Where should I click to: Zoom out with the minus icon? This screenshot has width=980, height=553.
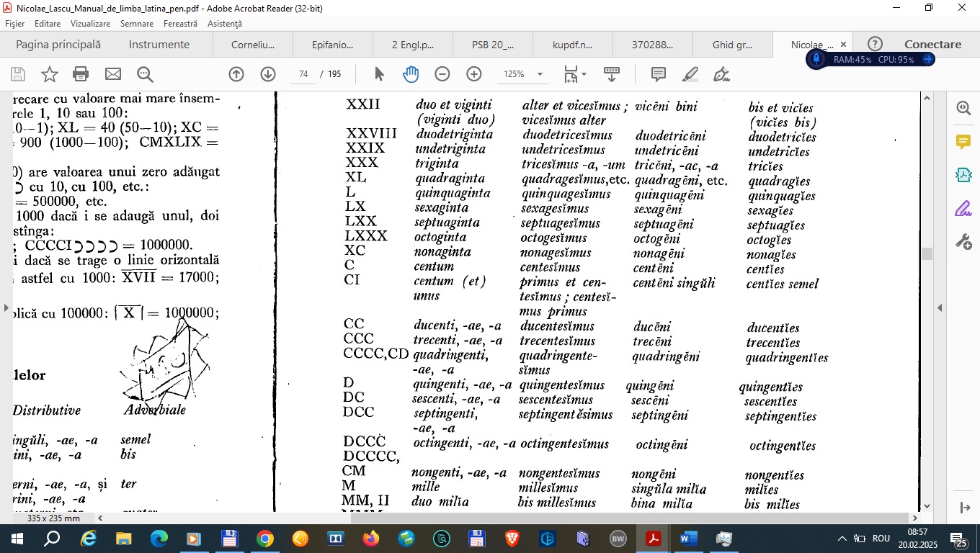(x=442, y=74)
